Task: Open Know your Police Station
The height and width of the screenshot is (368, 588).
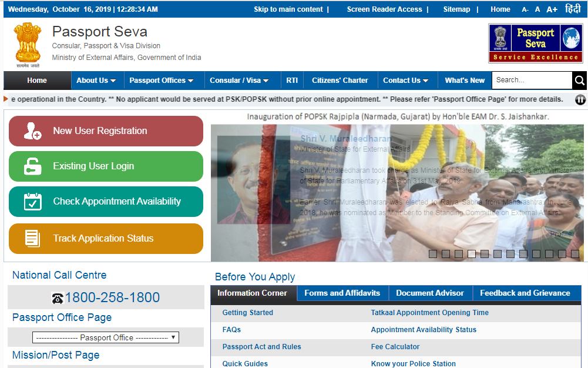Action: click(414, 363)
